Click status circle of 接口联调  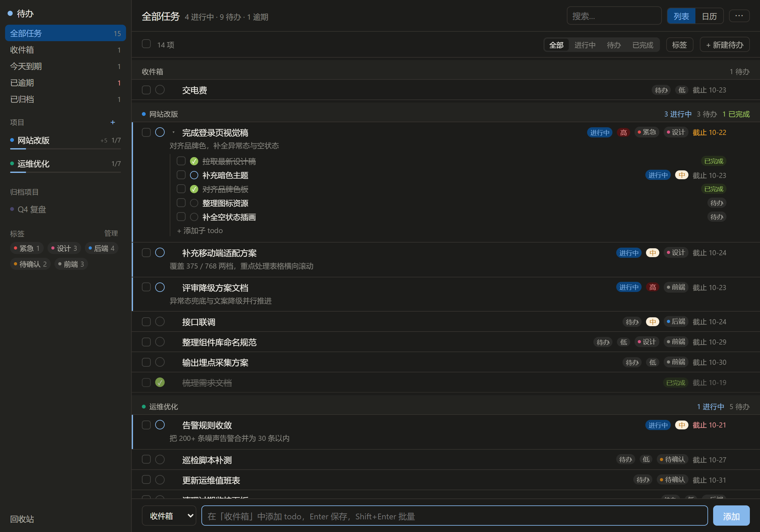click(160, 321)
